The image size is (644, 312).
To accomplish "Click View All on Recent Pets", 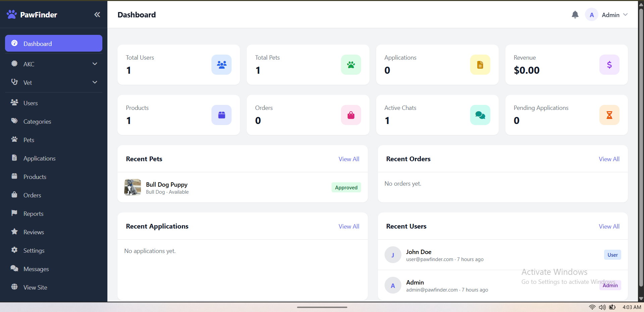I will (x=349, y=159).
